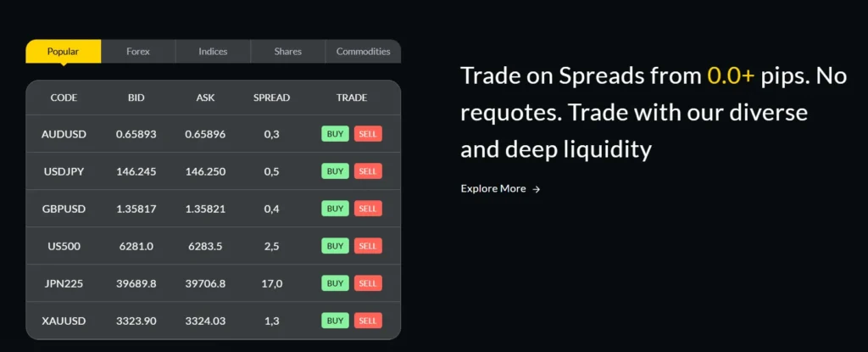
Task: Hit BUY for US500
Action: click(x=335, y=246)
